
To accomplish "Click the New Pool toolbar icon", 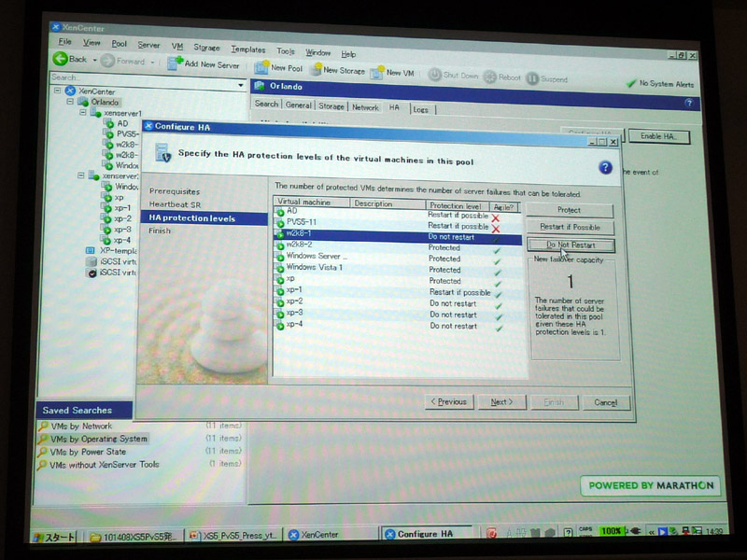I will click(261, 67).
